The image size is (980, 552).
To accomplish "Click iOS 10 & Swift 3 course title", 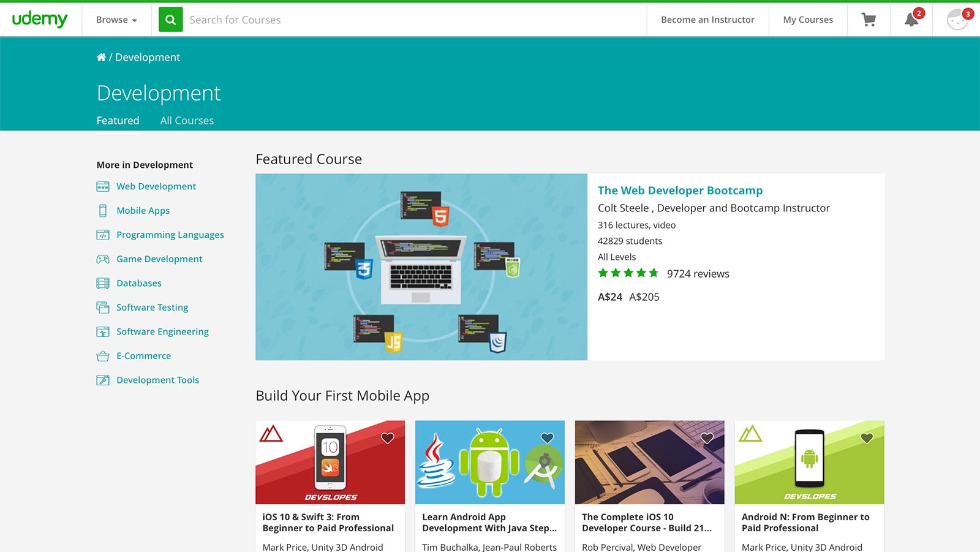I will (x=328, y=523).
